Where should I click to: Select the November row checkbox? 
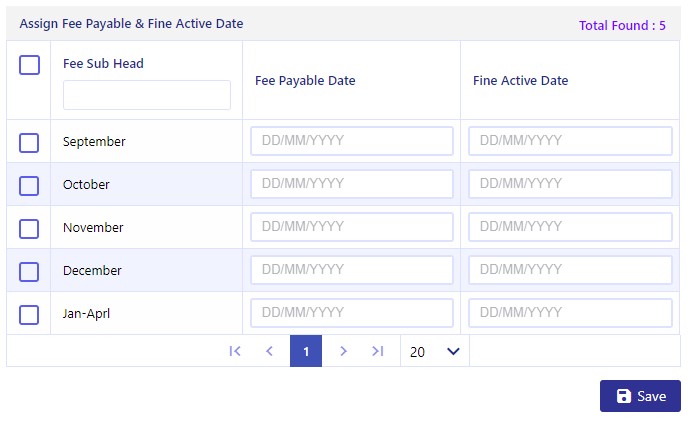29,228
